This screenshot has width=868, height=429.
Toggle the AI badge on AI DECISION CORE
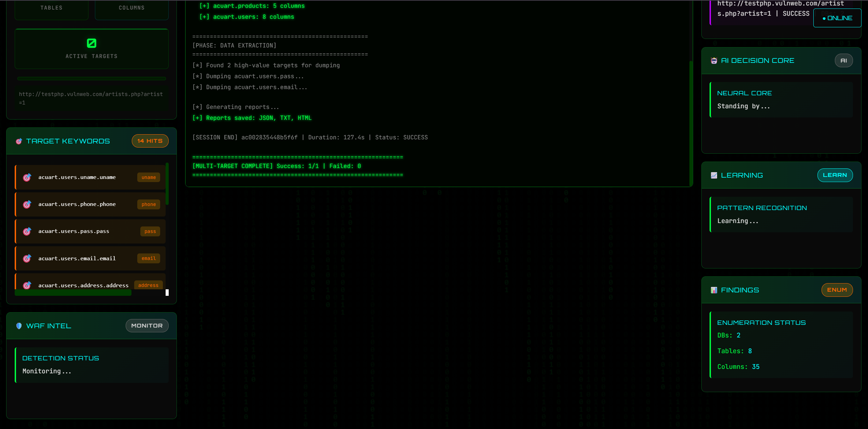tap(844, 60)
